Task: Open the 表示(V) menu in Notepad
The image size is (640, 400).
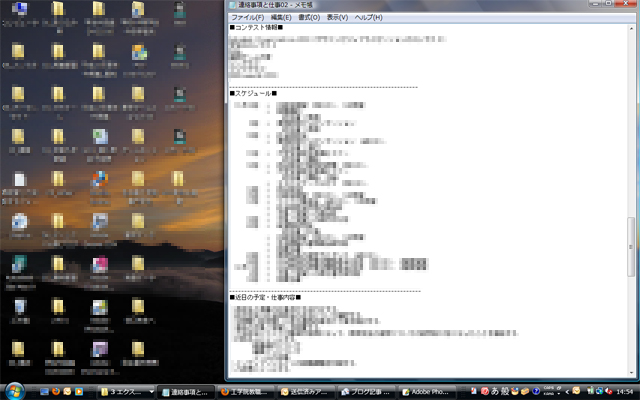Action: [337, 17]
